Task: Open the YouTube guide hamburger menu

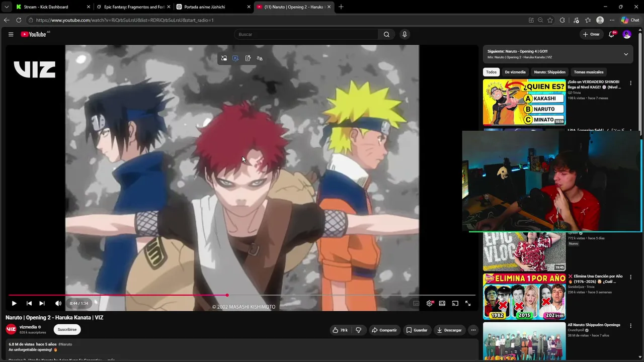Action: click(11, 34)
